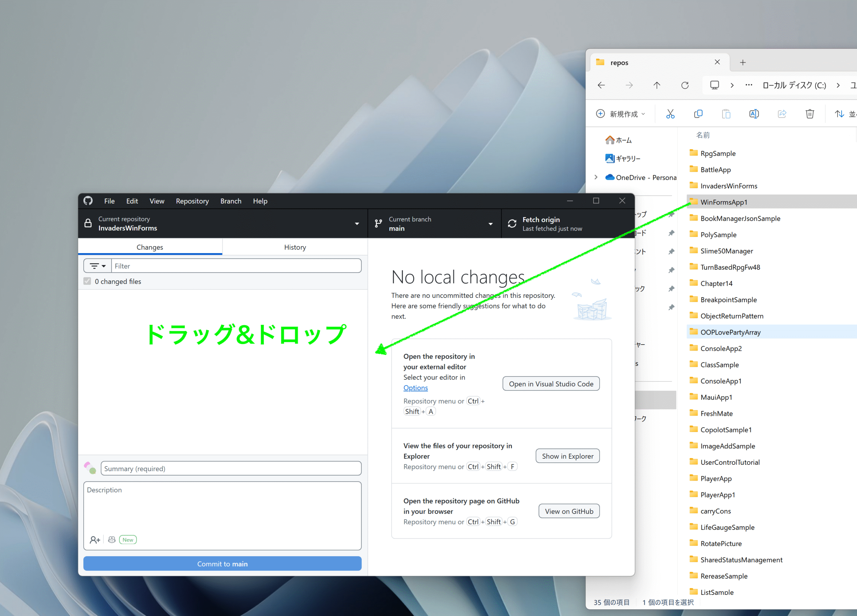Image resolution: width=857 pixels, height=616 pixels.
Task: Click the Explorer back arrow
Action: [x=601, y=85]
